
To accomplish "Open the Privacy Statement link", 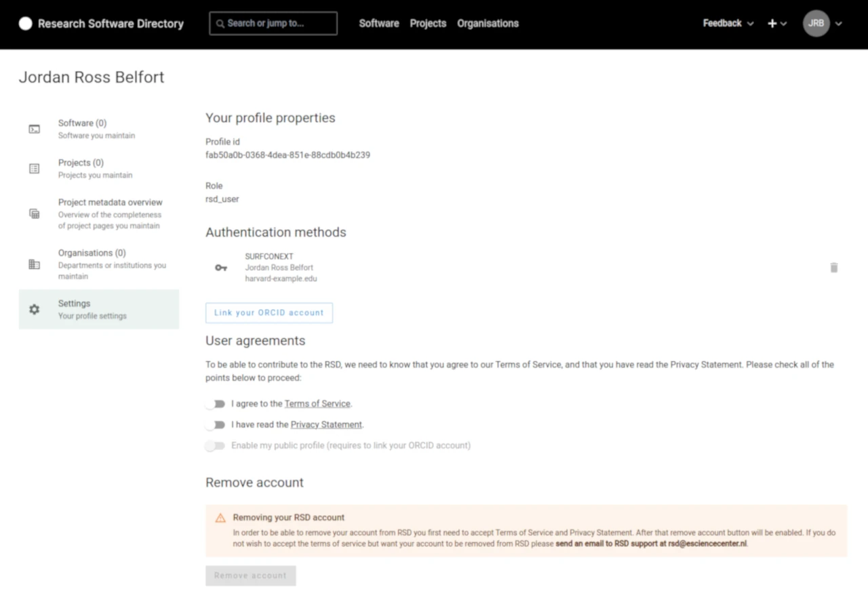I will 326,425.
